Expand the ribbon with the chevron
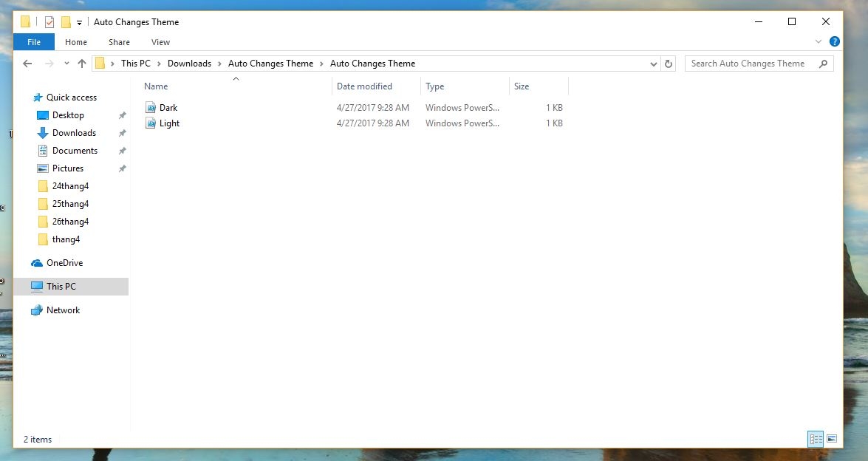 pyautogui.click(x=819, y=41)
